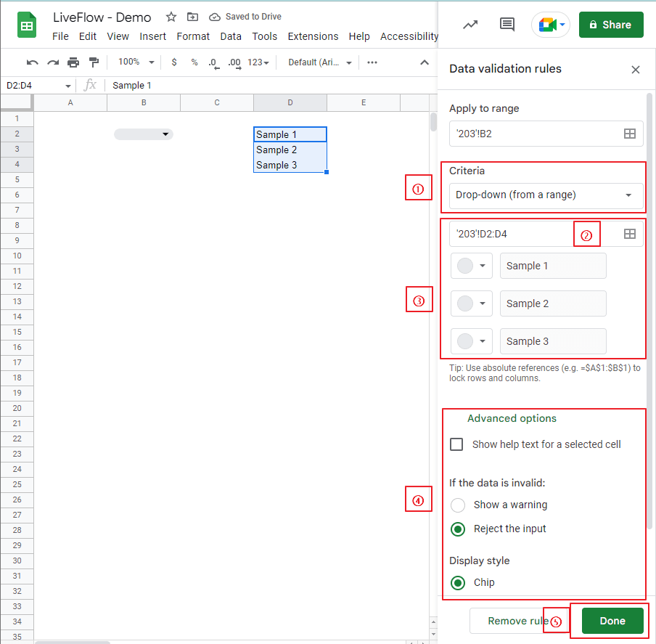This screenshot has height=644, width=656.
Task: Select data range grid icon for criteria range
Action: coord(630,234)
